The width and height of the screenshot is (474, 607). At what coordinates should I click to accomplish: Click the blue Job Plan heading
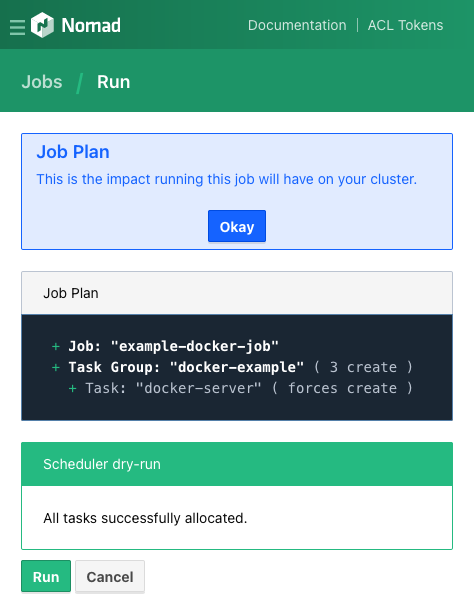coord(73,152)
